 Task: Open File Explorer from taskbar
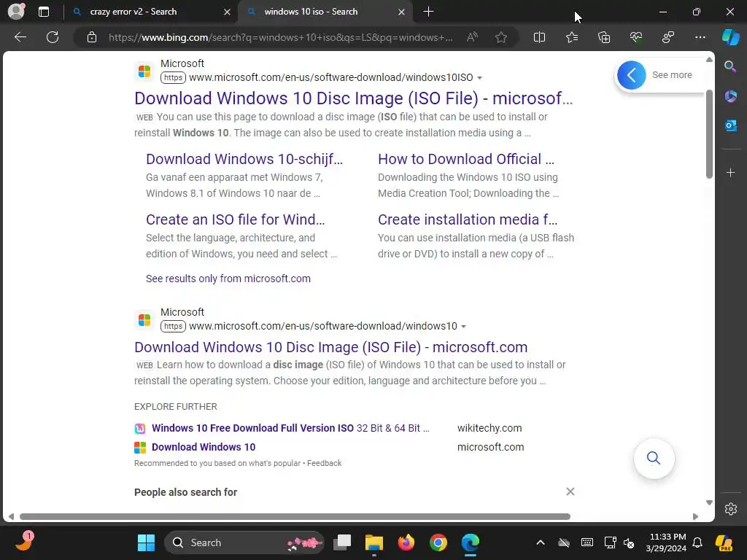(374, 542)
